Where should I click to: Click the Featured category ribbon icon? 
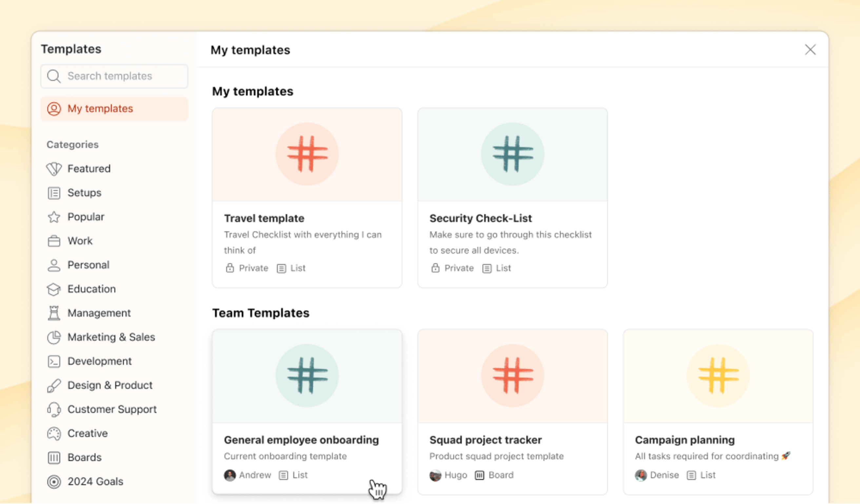(x=54, y=168)
